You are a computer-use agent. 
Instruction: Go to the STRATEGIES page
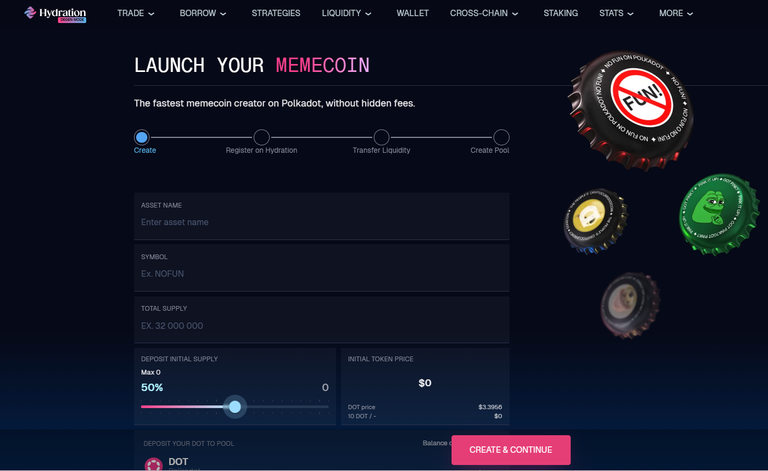tap(276, 13)
